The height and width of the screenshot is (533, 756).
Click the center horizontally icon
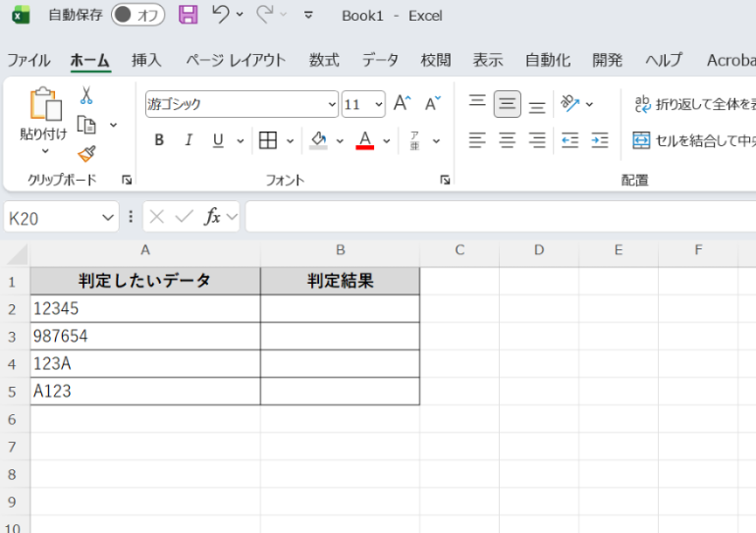508,140
